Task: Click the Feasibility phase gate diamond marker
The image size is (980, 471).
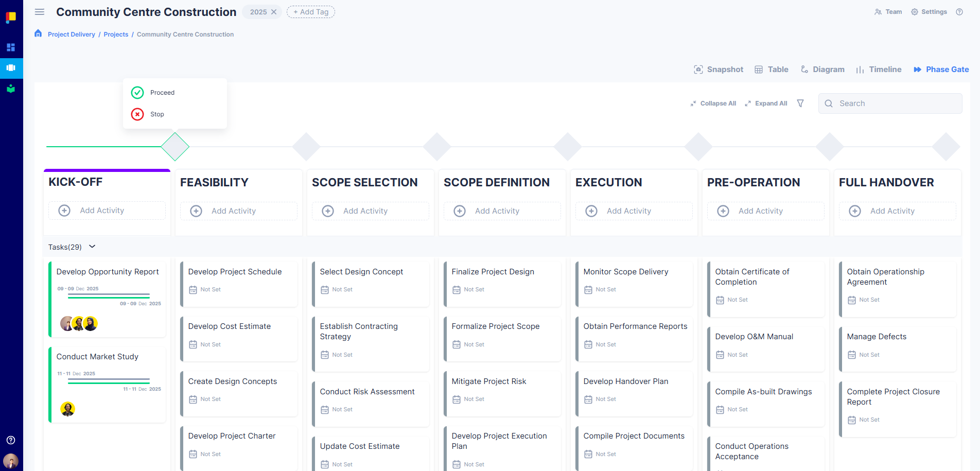Action: 306,147
